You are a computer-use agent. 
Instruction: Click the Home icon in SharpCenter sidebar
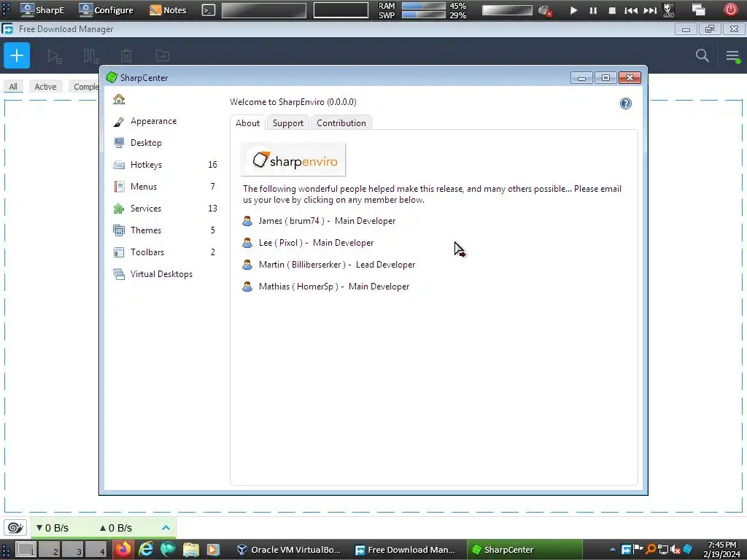click(x=119, y=99)
